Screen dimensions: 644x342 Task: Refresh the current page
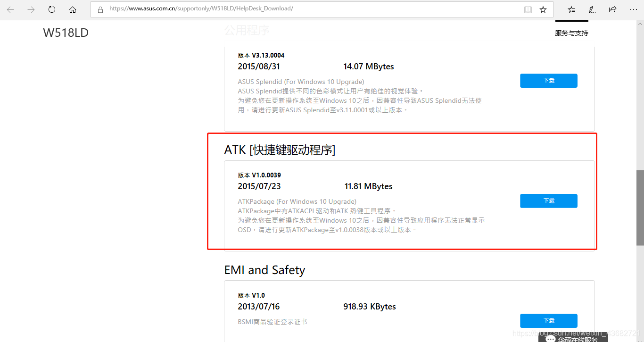pyautogui.click(x=52, y=9)
